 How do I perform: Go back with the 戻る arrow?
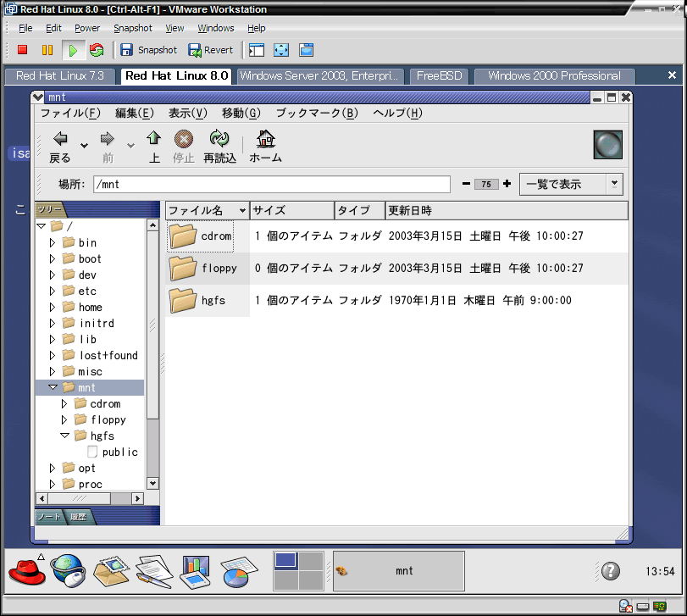[60, 147]
